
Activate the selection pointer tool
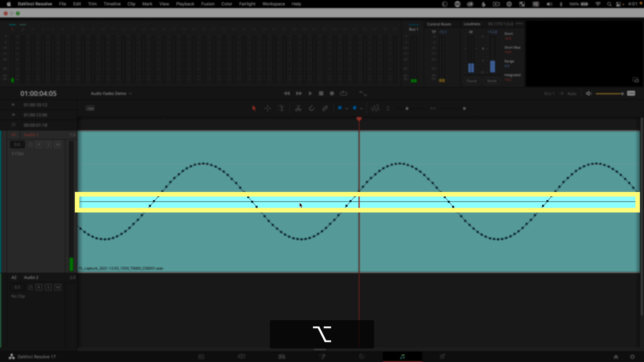[254, 108]
